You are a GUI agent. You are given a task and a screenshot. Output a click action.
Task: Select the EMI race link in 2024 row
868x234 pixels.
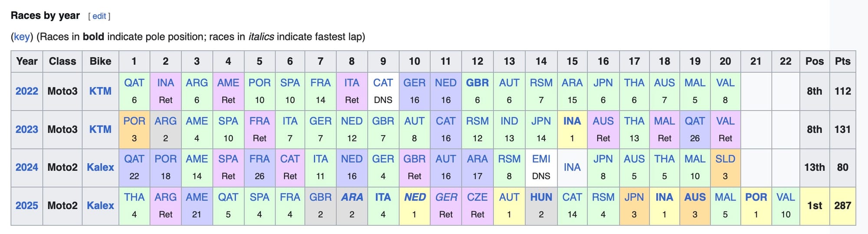point(541,159)
